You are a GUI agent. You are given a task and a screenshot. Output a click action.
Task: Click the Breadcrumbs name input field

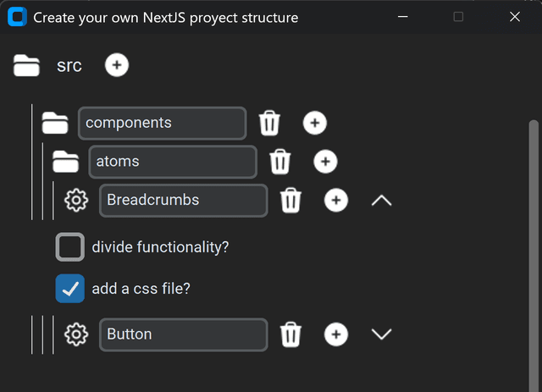(183, 200)
